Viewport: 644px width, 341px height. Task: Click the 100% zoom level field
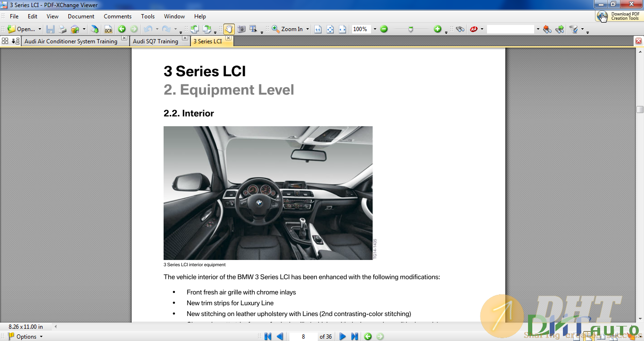[362, 29]
